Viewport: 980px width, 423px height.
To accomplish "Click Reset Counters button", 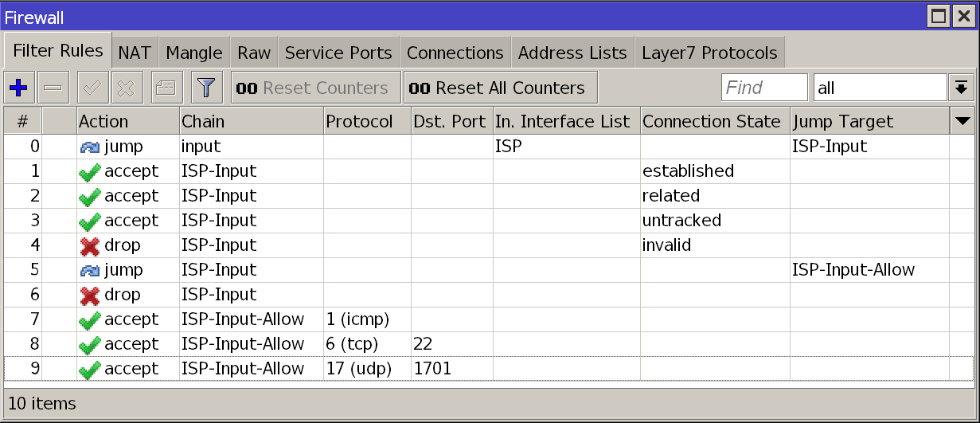I will click(316, 88).
